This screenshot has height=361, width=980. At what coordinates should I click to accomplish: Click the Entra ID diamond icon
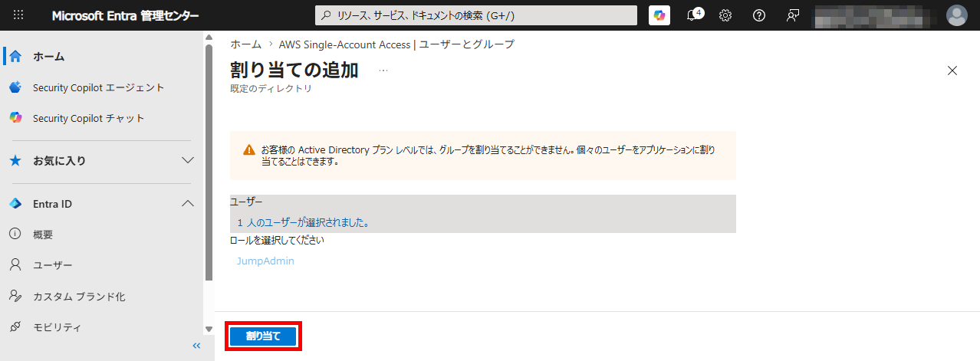(15, 204)
